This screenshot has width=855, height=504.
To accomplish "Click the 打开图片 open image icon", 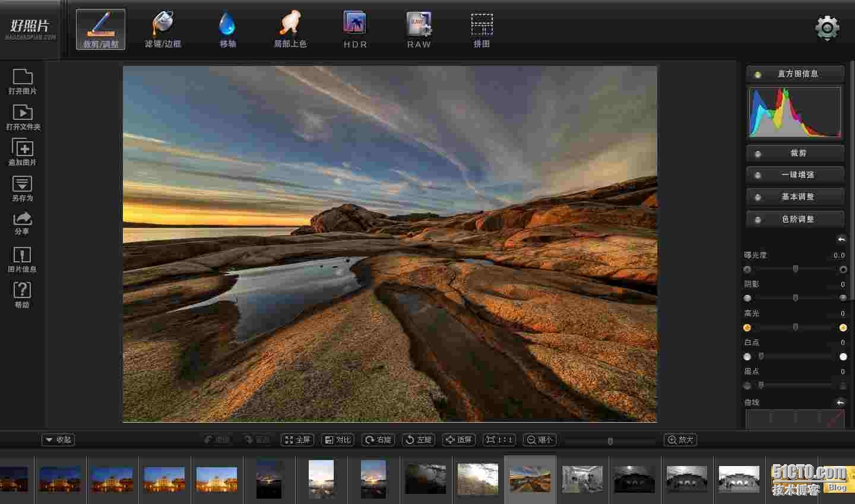I will pyautogui.click(x=23, y=81).
